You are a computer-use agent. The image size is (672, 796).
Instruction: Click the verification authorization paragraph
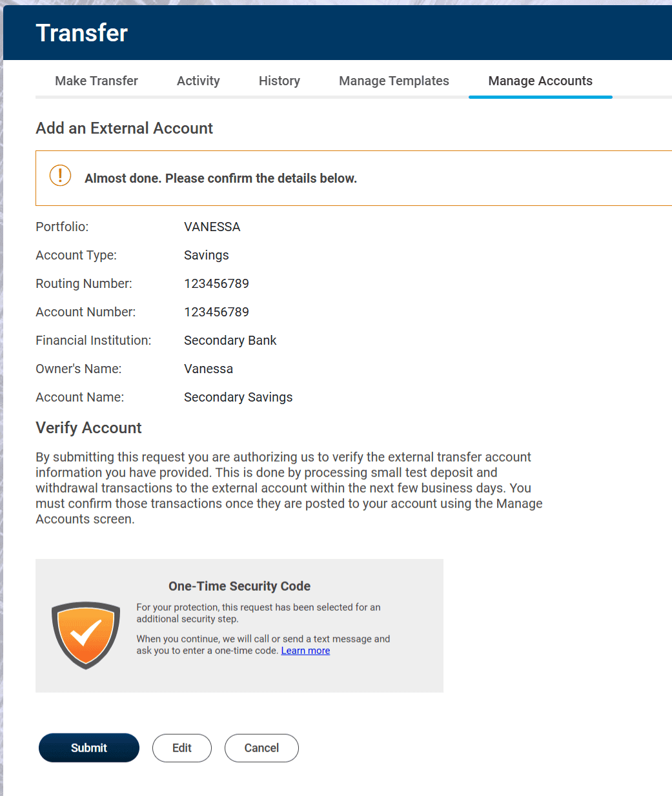(x=289, y=488)
